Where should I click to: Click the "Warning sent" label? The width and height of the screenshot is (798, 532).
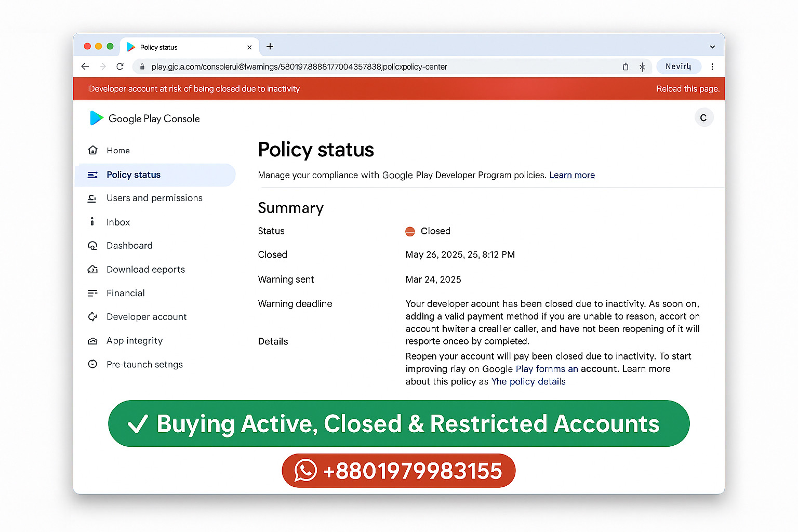coord(286,280)
